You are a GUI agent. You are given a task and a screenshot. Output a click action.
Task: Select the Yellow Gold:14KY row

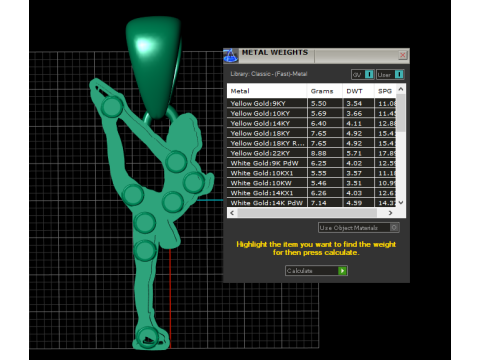312,123
